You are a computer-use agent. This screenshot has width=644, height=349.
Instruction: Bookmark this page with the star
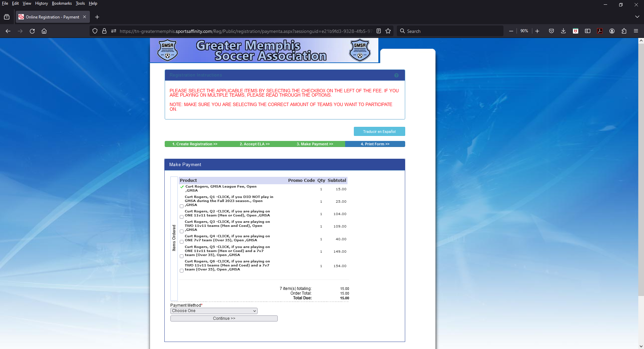point(388,31)
